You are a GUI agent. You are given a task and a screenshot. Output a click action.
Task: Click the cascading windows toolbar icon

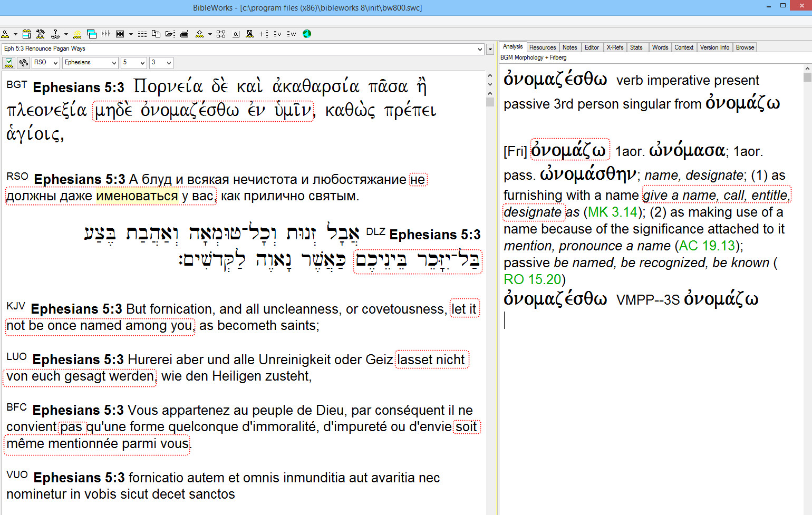[92, 34]
